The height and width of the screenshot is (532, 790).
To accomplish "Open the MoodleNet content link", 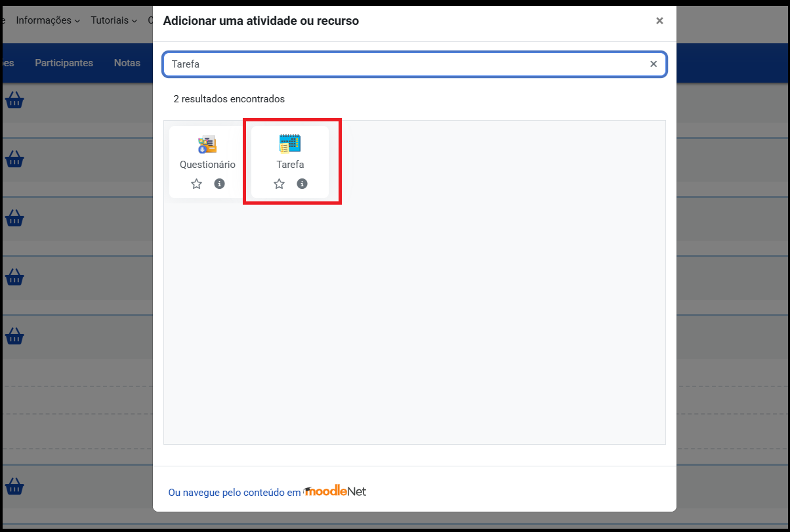I will (267, 492).
